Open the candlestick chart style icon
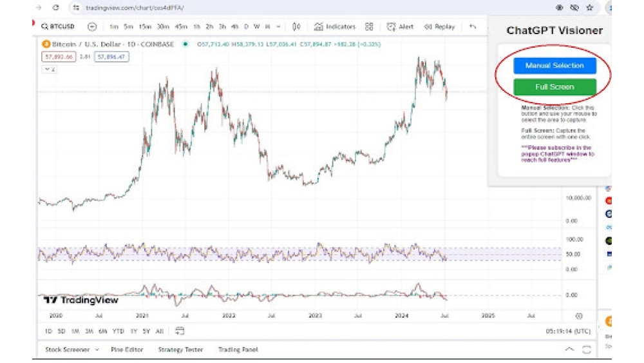 coord(296,26)
